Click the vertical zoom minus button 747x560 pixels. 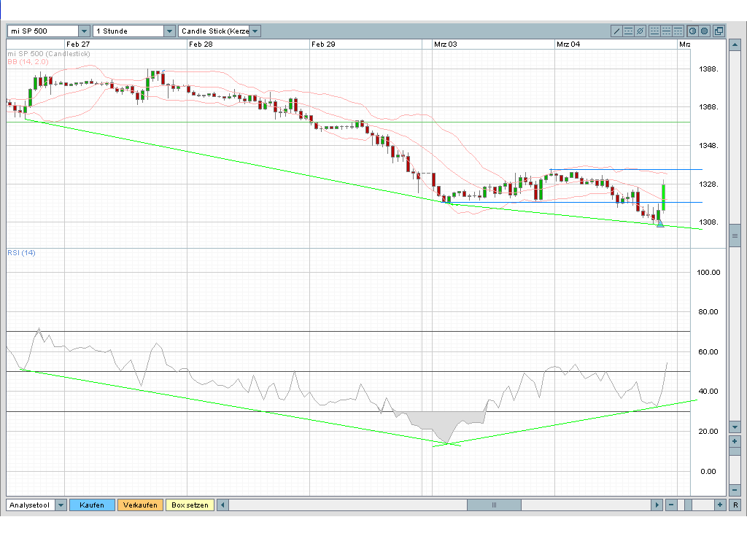tap(735, 490)
